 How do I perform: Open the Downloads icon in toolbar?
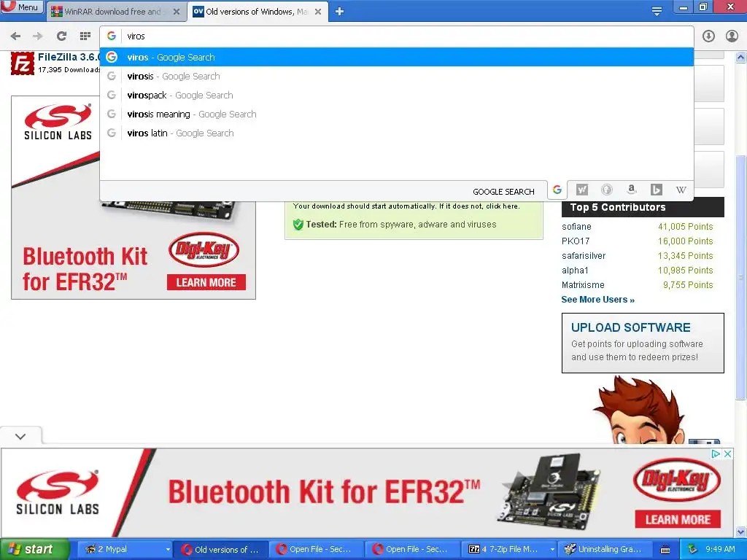[708, 36]
